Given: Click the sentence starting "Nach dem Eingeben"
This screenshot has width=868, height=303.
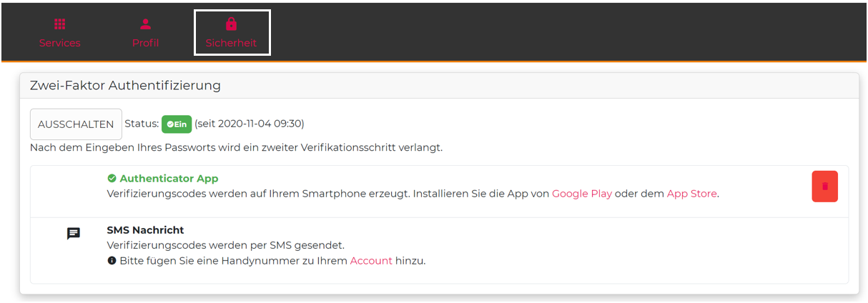Looking at the screenshot, I should (236, 148).
